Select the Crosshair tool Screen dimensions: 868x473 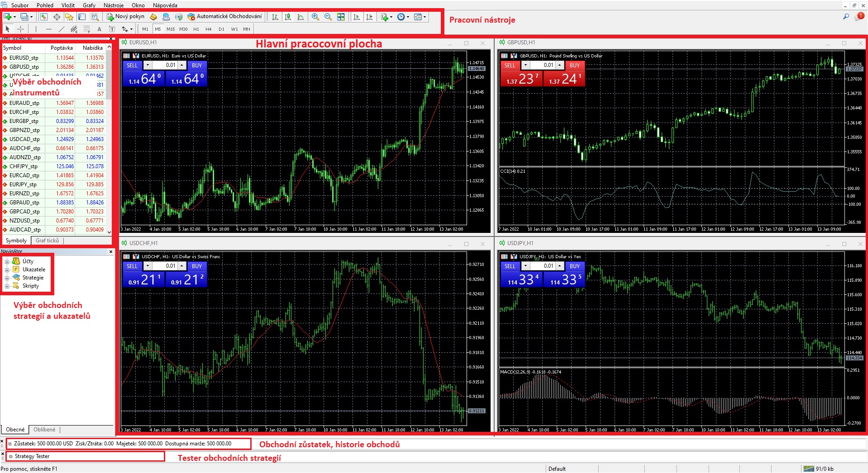pos(20,29)
